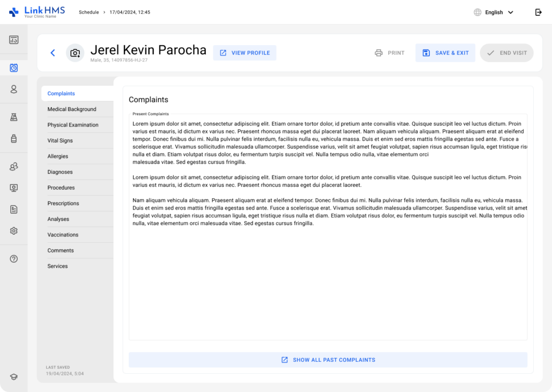Open the laboratory flask icon in sidebar
Screen dimensions: 552x392
[x=13, y=117]
